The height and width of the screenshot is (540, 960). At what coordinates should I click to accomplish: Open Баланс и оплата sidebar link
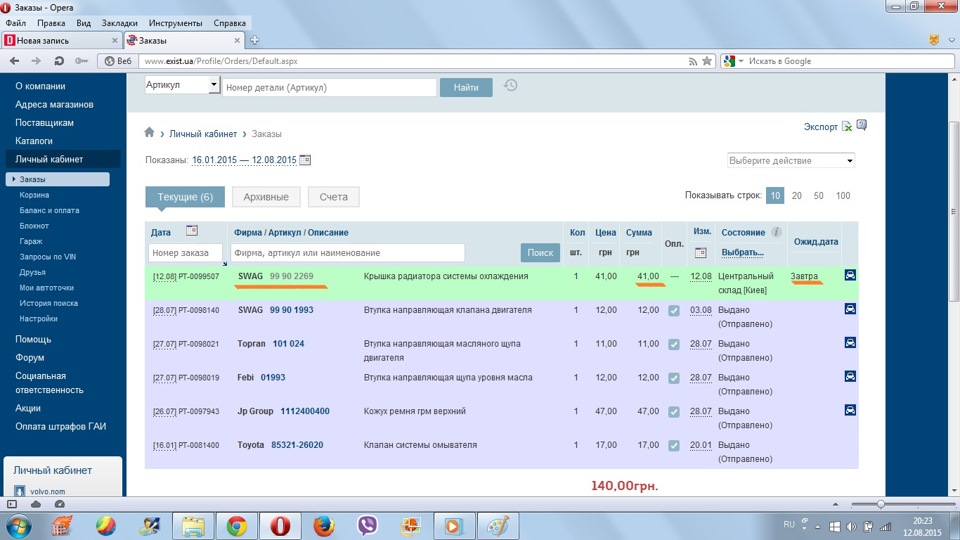(x=49, y=210)
